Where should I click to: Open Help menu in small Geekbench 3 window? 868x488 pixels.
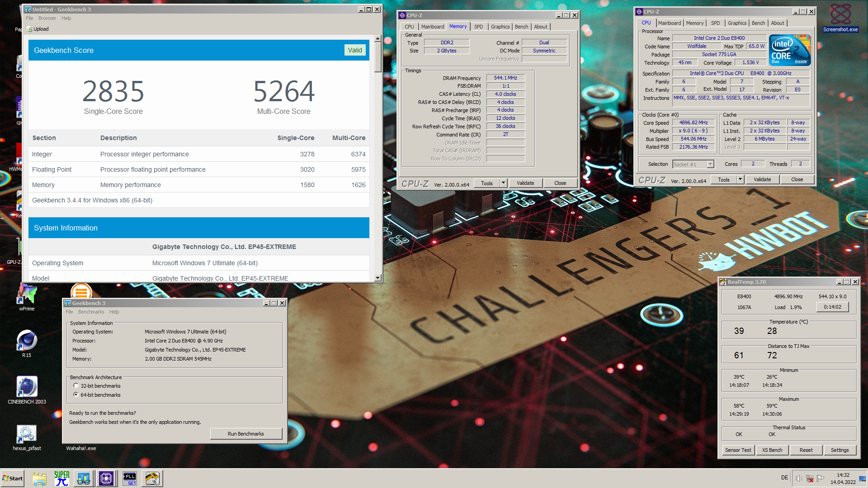point(114,312)
